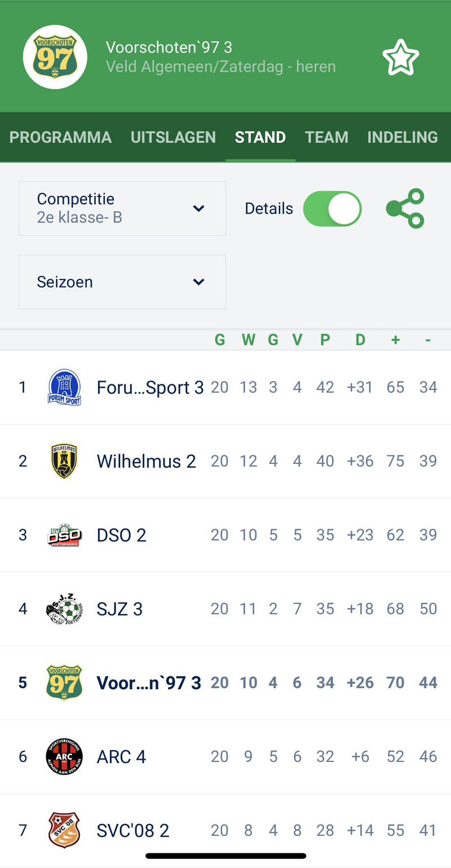Tap the favorite star icon
Screen dimensions: 451x868
tap(401, 57)
